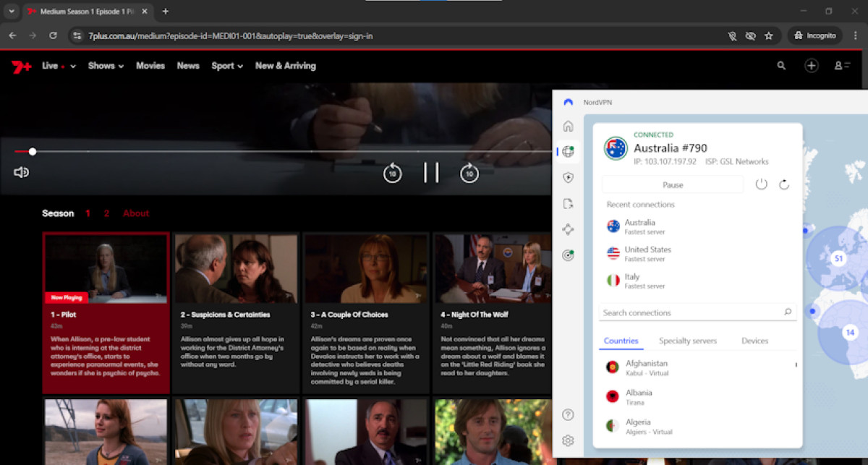
Task: Click the search magnifier in NordVPN search box
Action: click(788, 312)
